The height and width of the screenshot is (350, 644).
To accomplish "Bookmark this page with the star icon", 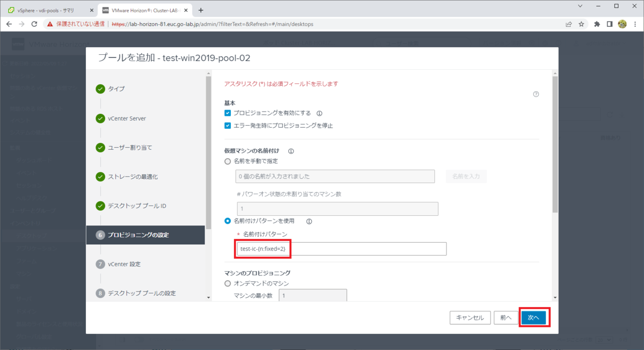I will click(581, 24).
